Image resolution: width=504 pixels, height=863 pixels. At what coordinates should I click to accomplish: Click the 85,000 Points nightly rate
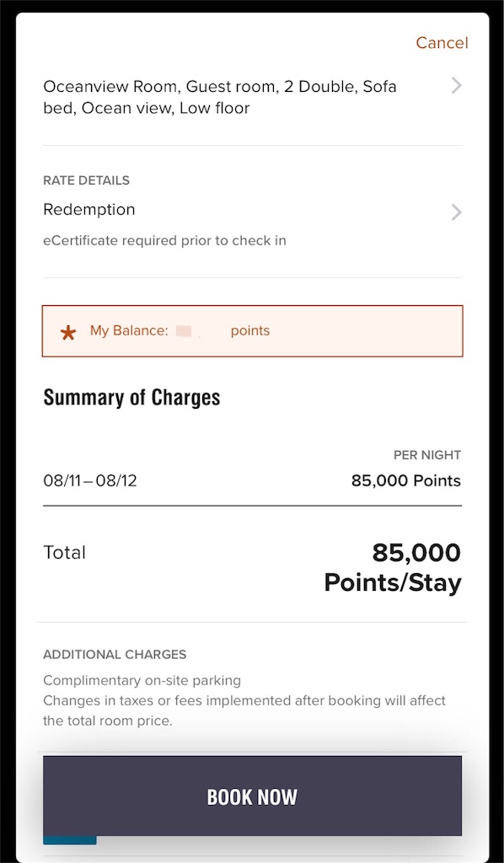click(x=406, y=481)
